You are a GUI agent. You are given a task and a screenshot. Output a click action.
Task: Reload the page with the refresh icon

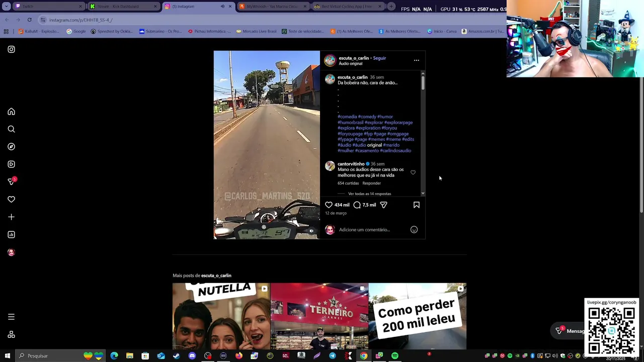30,20
